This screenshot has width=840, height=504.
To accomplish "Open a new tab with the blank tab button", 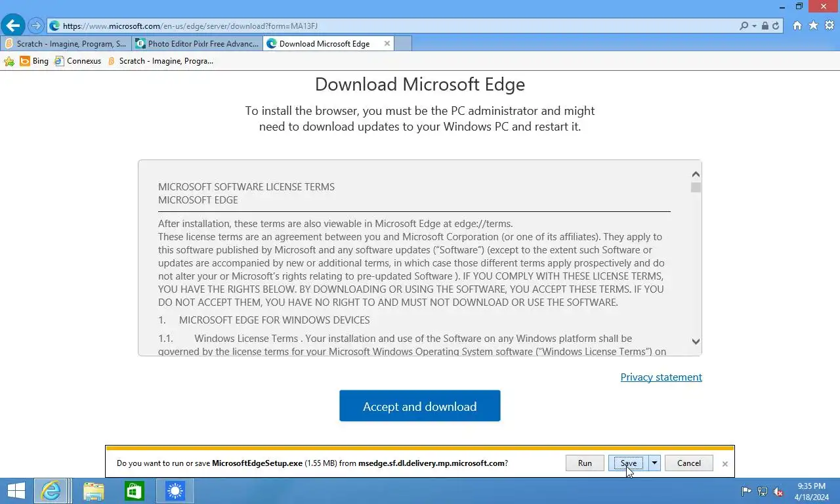I will point(403,44).
